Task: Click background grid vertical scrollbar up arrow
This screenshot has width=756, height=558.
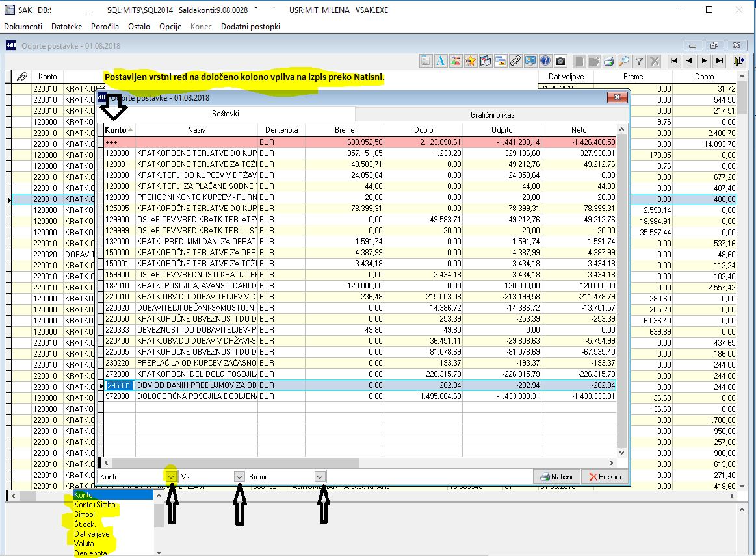Action: click(x=742, y=76)
